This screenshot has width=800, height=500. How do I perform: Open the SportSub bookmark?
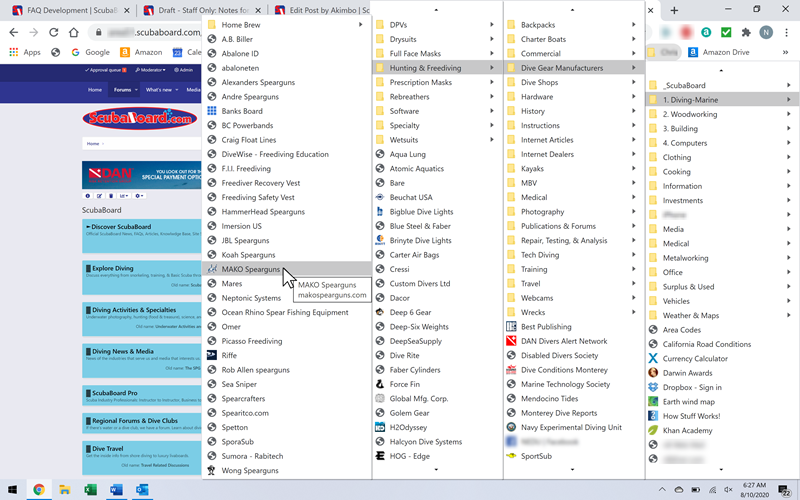tap(573, 456)
